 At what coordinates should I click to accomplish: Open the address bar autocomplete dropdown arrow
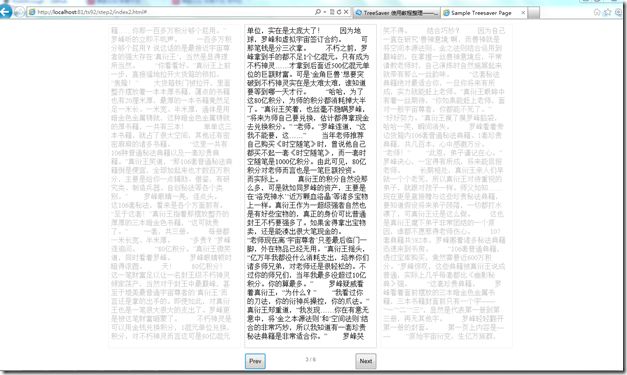point(325,12)
